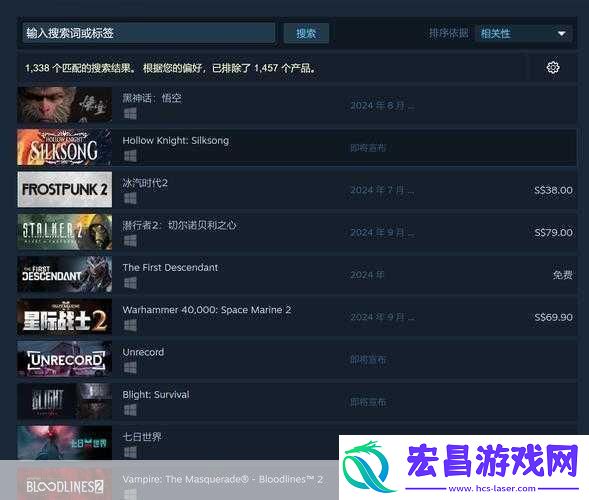The width and height of the screenshot is (589, 500).
Task: Click Windows icon under 黑神话：悟空
Action: (x=130, y=113)
